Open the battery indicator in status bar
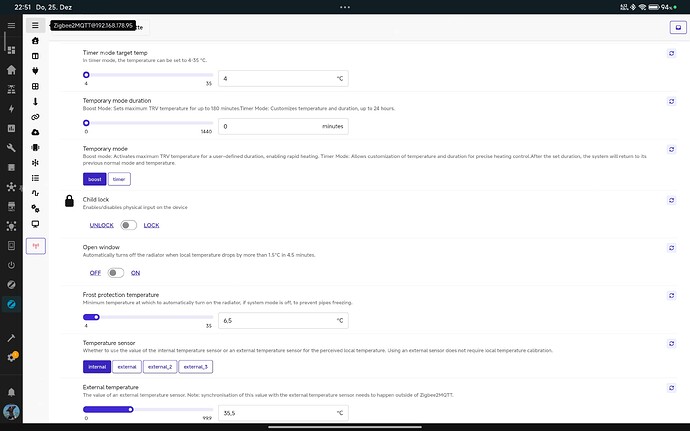The height and width of the screenshot is (431, 690). (x=654, y=7)
